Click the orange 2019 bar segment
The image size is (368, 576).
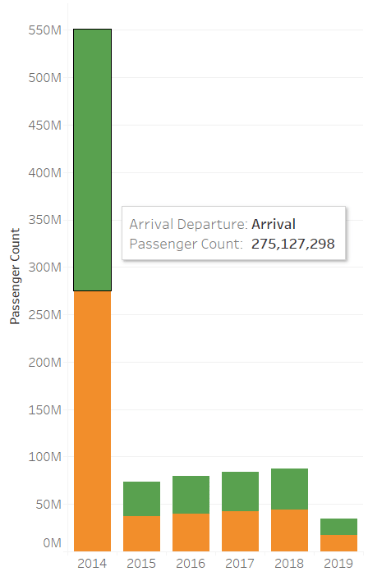tap(339, 543)
